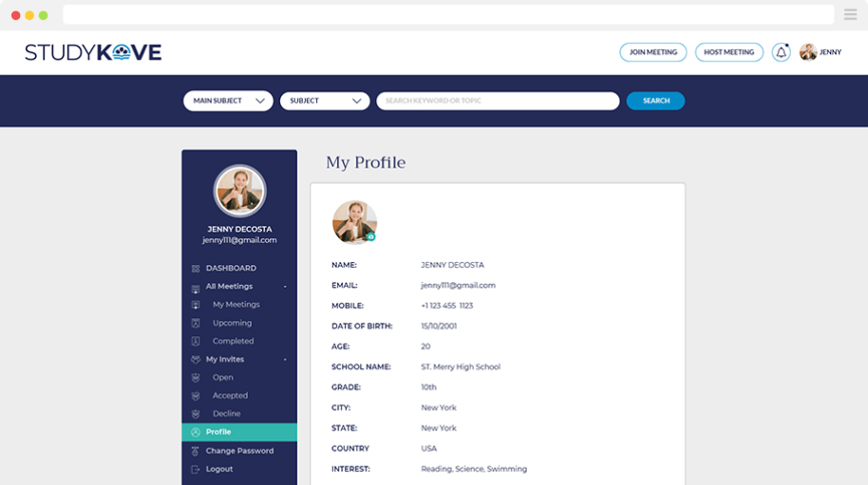Collapse the My Invites section
Viewport: 868px width, 485px height.
(284, 360)
